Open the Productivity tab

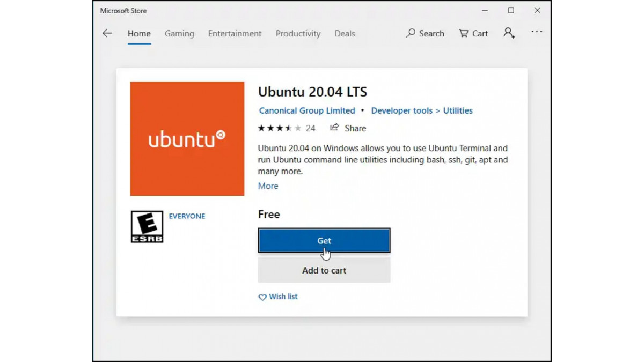(x=298, y=33)
